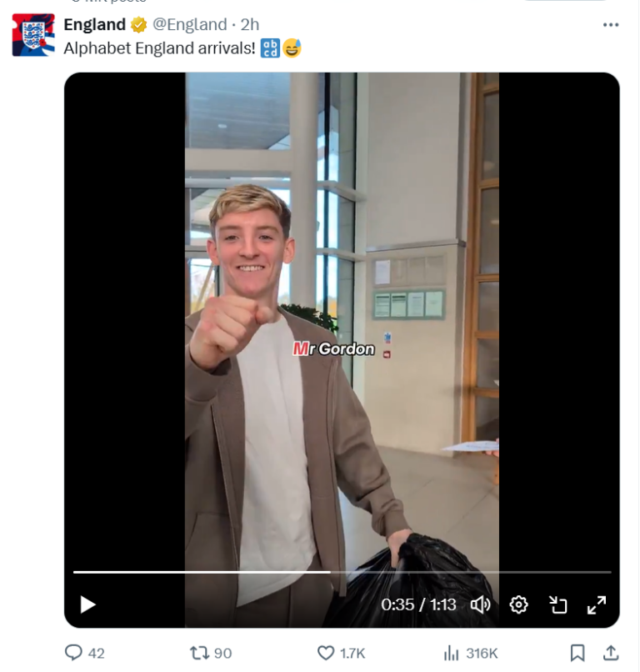Play the England arrivals video
This screenshot has width=640, height=672.
[x=87, y=604]
